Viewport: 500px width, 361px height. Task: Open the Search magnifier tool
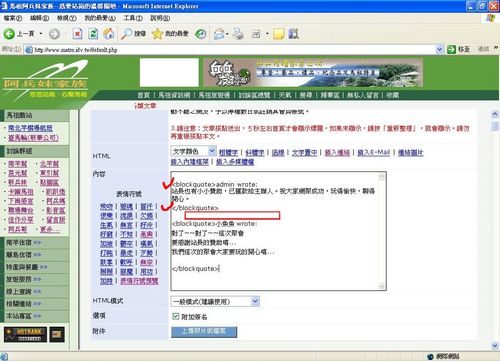(127, 34)
